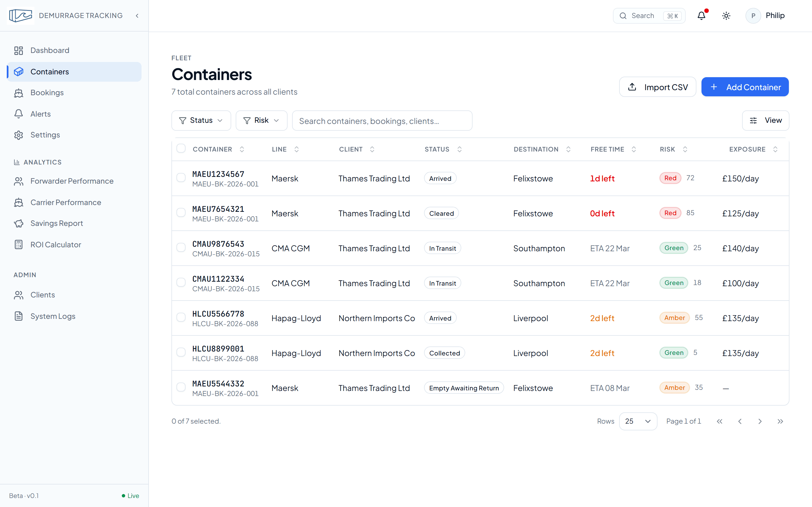The height and width of the screenshot is (507, 812).
Task: Open the Forwarder Performance analytics
Action: coord(72,181)
